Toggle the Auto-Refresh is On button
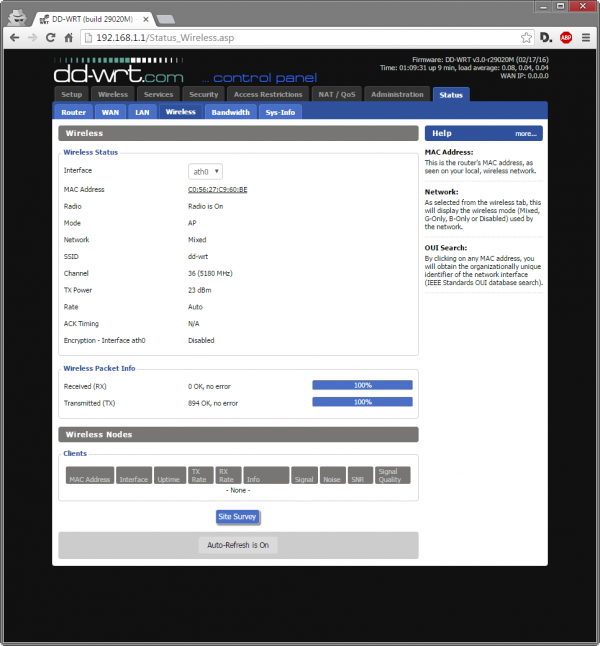This screenshot has height=646, width=600. point(238,545)
